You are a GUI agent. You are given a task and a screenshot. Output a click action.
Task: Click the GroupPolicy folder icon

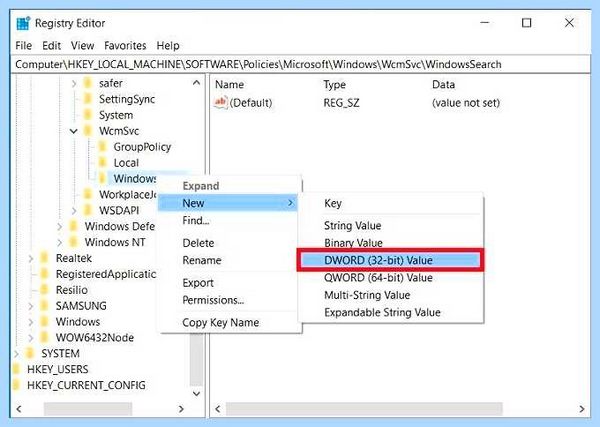(x=102, y=147)
